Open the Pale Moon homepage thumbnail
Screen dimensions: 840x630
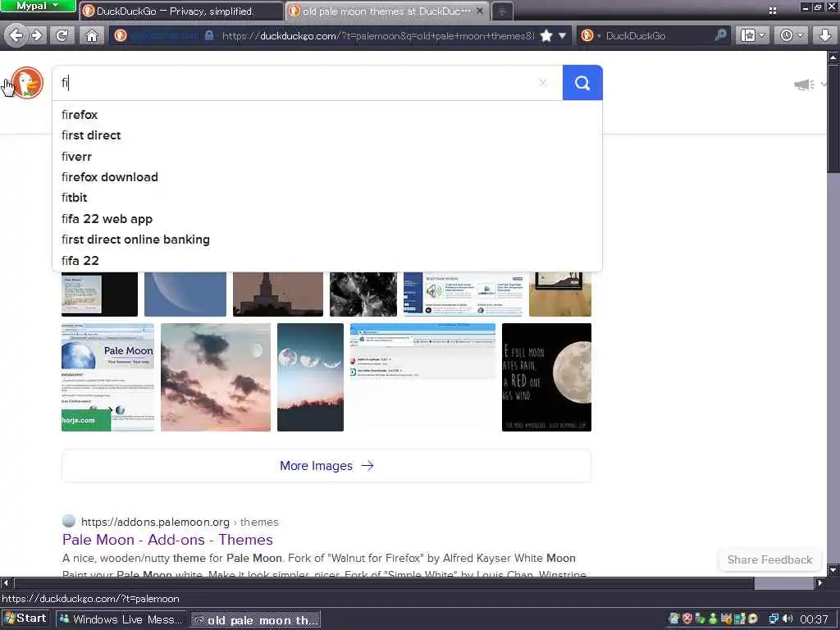[107, 377]
